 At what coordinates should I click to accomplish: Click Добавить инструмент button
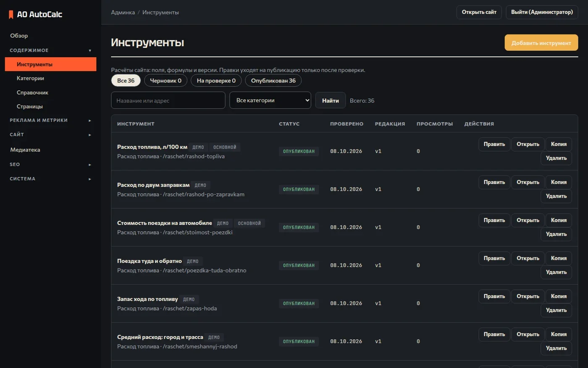541,43
